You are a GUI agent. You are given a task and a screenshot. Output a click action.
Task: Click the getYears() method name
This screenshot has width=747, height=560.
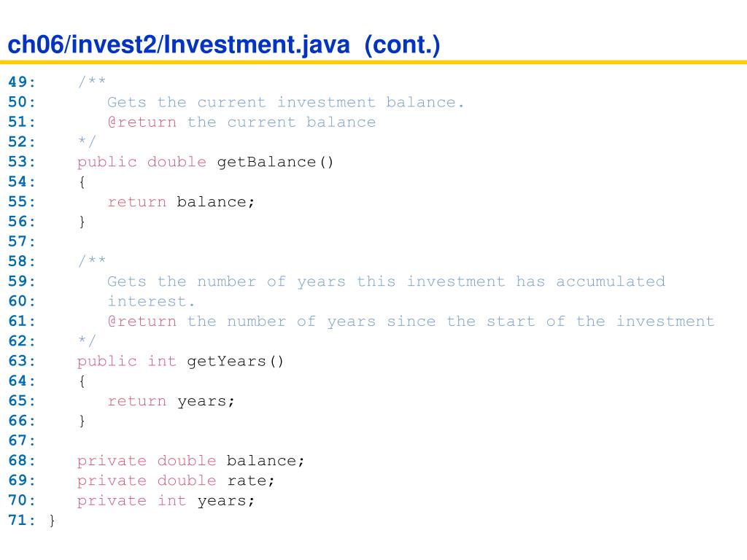(236, 361)
